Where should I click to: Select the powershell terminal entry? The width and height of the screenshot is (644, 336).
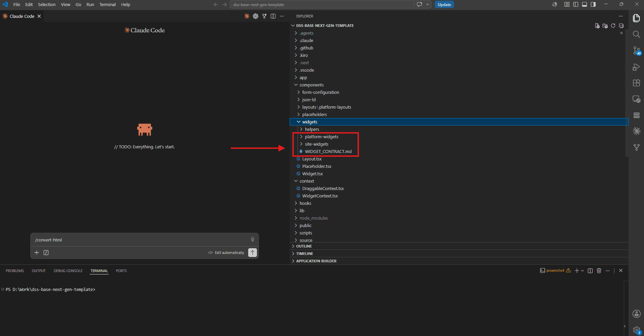point(555,270)
